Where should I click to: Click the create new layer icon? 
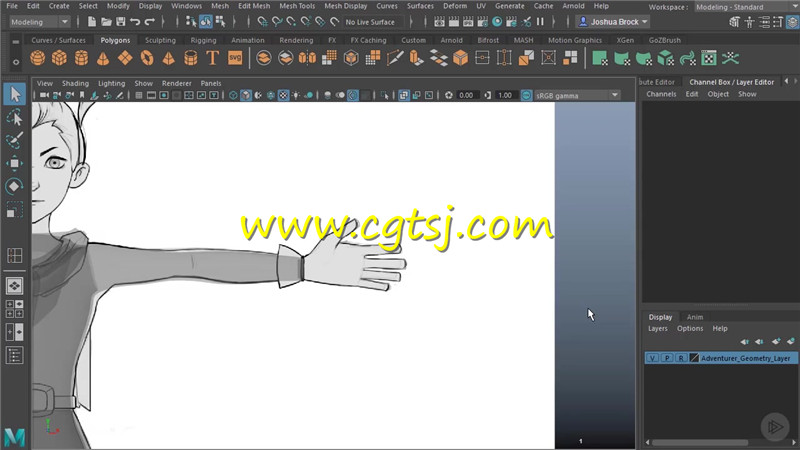pyautogui.click(x=776, y=341)
